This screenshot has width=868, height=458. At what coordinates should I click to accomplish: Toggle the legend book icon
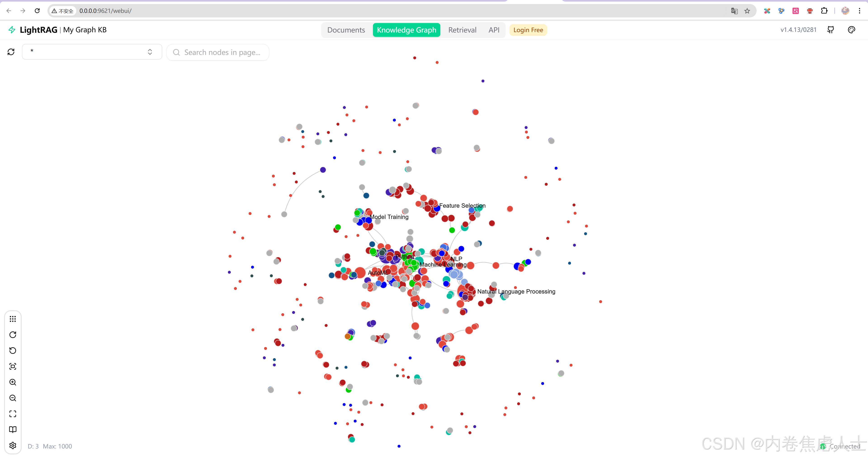pyautogui.click(x=13, y=429)
